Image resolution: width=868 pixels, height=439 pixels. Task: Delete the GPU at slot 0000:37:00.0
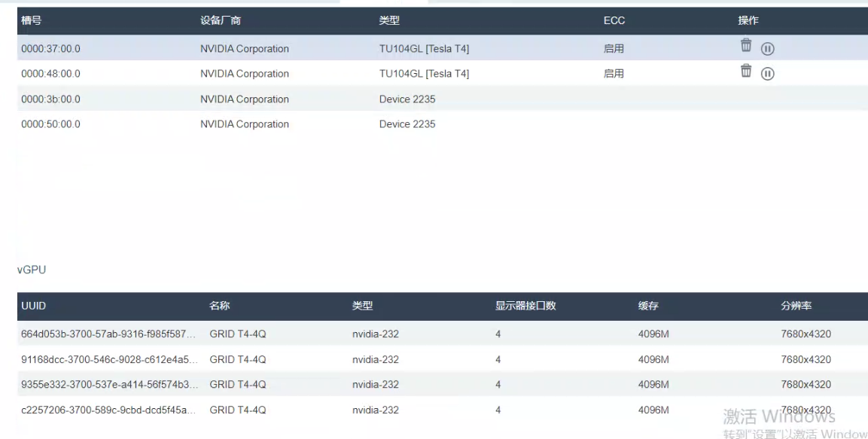[x=746, y=46]
